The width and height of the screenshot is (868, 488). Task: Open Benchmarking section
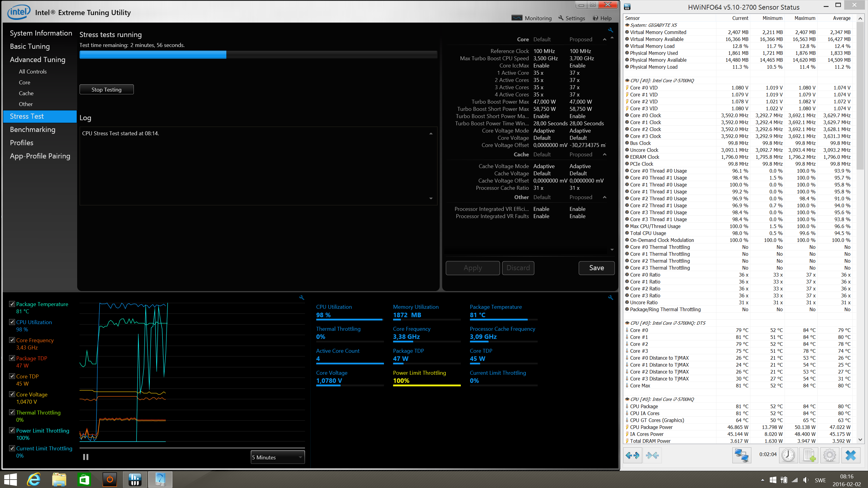[32, 129]
